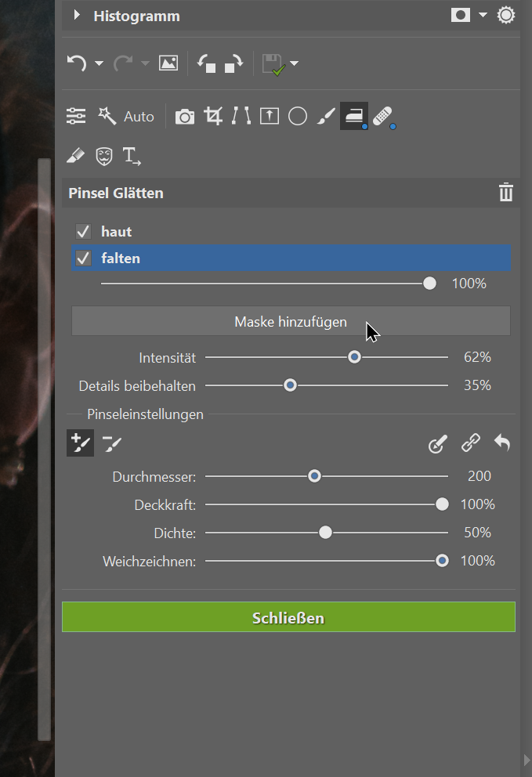Image resolution: width=532 pixels, height=777 pixels.
Task: Click the 35% Details beibehalten value
Action: (x=477, y=385)
